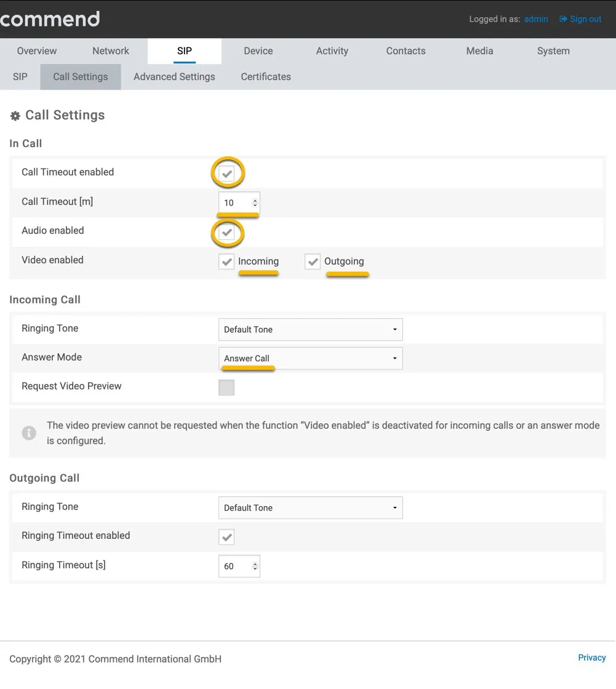The image size is (616, 689).
Task: Toggle the Audio enabled checkbox
Action: 227,232
